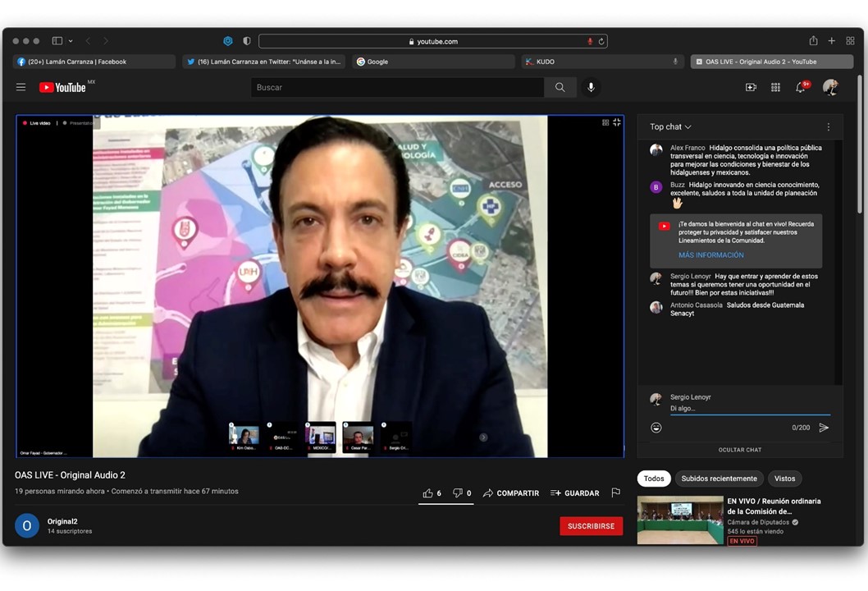Reload the page in the address bar
The height and width of the screenshot is (591, 868).
[x=601, y=42]
